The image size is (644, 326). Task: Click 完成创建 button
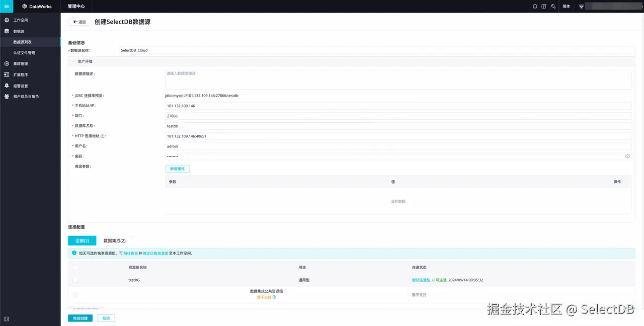pyautogui.click(x=80, y=318)
